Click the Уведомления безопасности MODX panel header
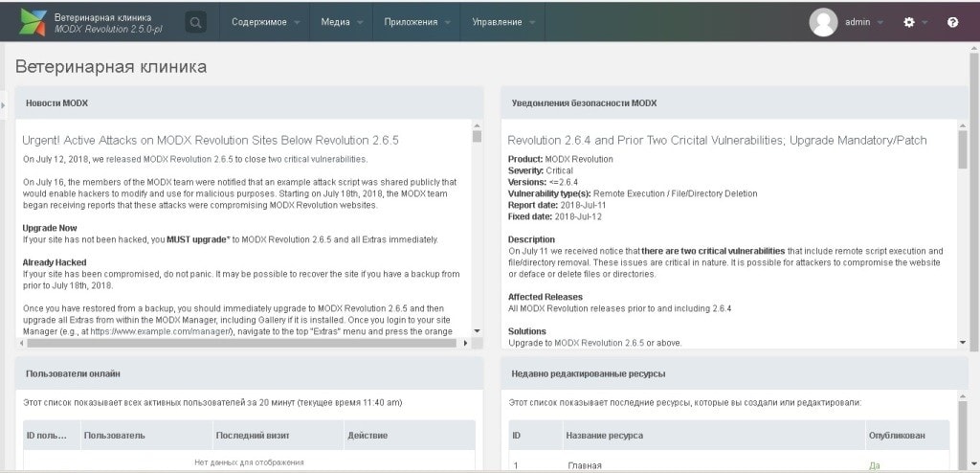Image resolution: width=980 pixels, height=473 pixels. pos(734,103)
